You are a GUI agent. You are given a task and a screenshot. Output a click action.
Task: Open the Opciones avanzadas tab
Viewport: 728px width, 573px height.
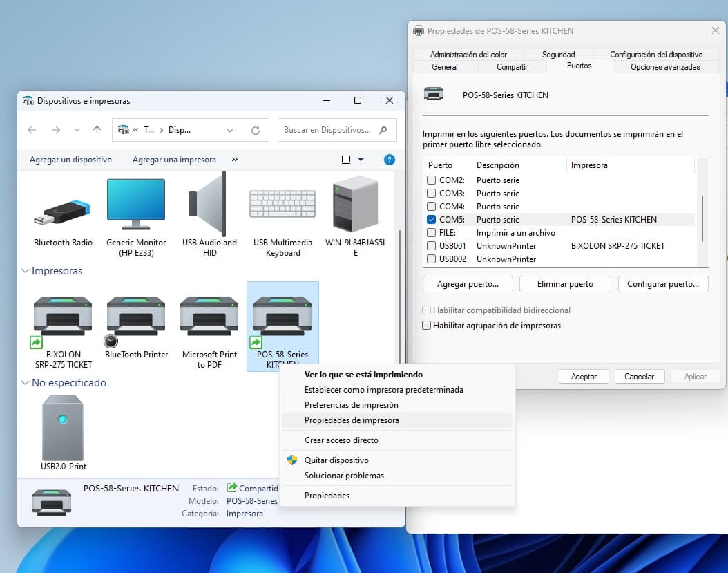coord(665,67)
